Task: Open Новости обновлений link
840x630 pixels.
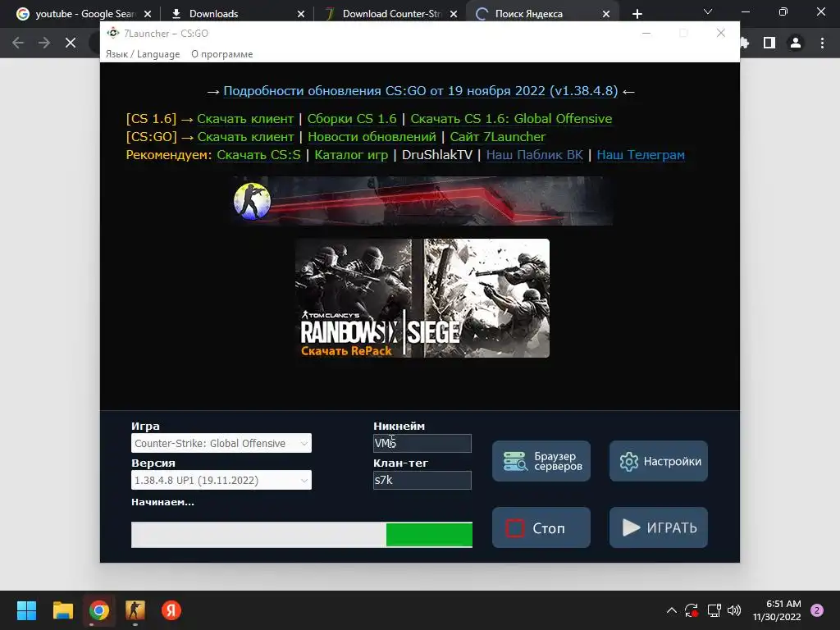Action: [x=372, y=137]
